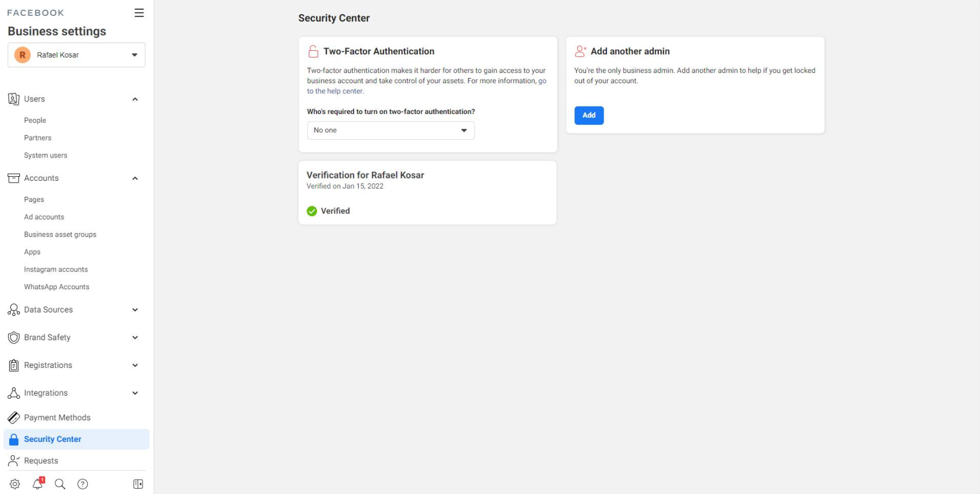
Task: Click the Accounts archive box icon
Action: (x=14, y=178)
